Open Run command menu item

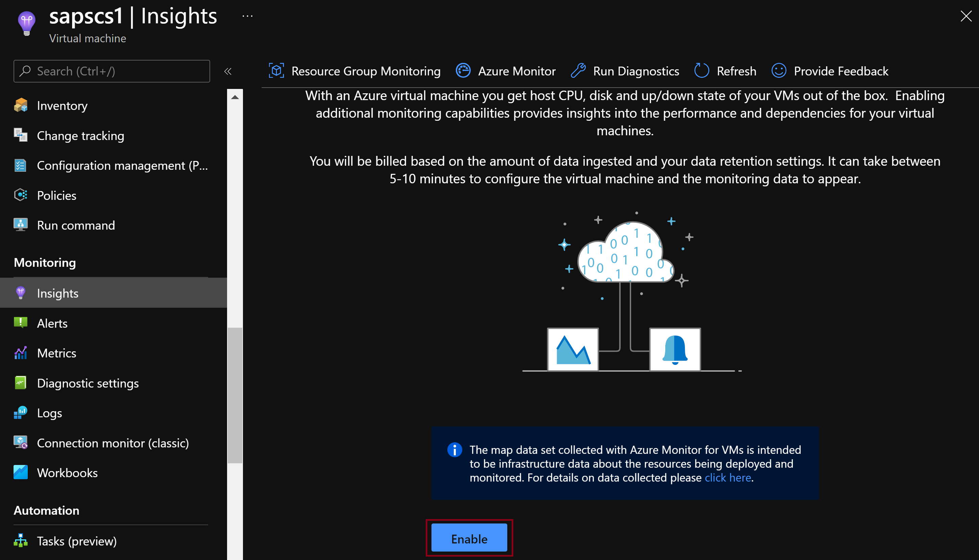click(x=113, y=225)
